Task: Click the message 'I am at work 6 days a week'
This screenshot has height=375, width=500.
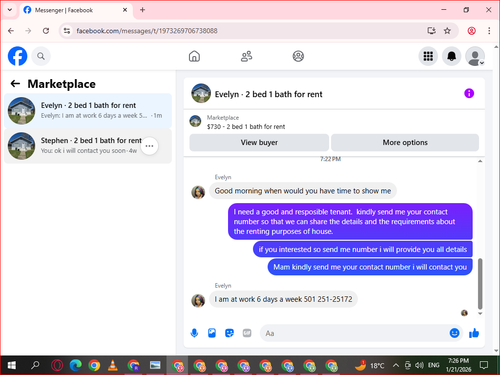Action: coord(283,299)
